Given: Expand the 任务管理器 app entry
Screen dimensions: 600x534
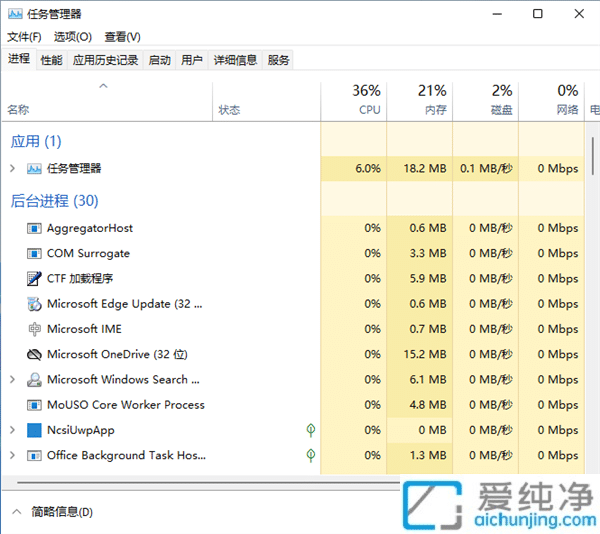Looking at the screenshot, I should coord(13,168).
